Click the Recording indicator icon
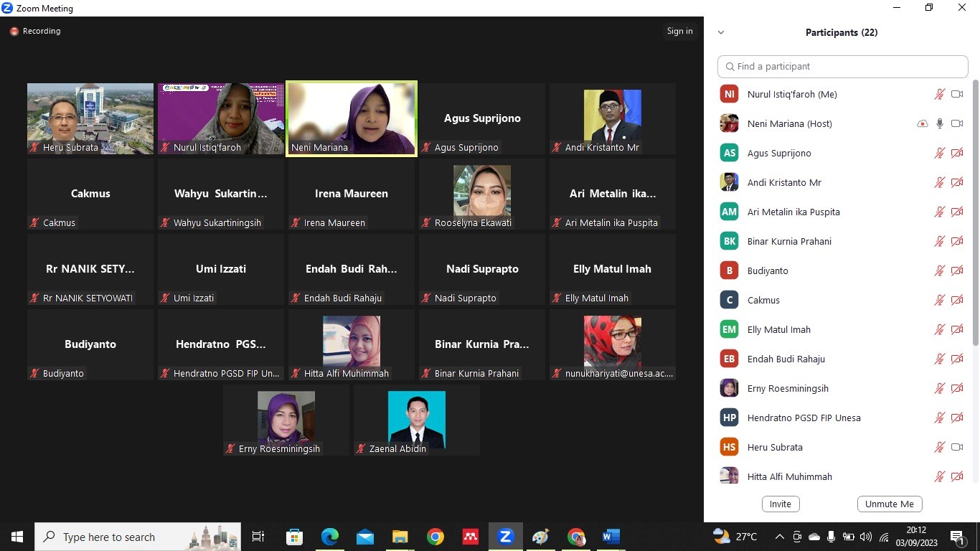 (14, 32)
